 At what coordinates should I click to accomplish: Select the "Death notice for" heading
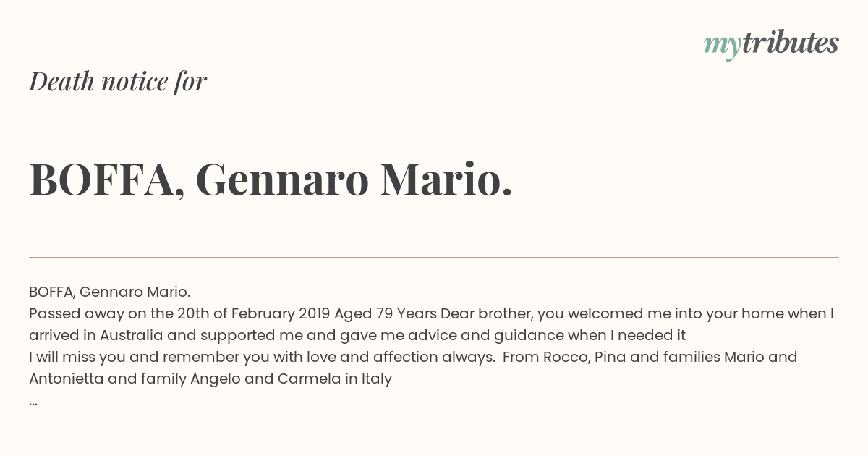[118, 81]
